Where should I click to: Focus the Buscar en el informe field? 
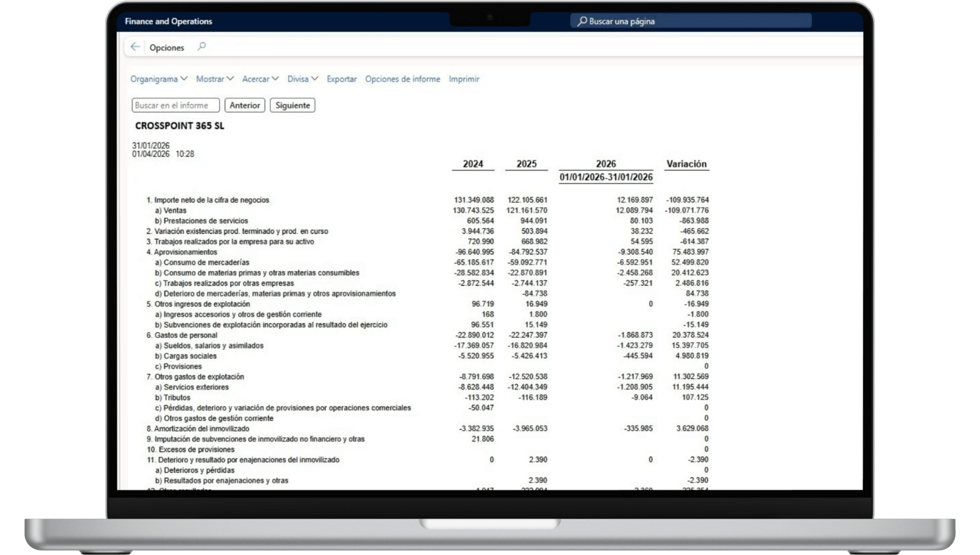pyautogui.click(x=176, y=105)
